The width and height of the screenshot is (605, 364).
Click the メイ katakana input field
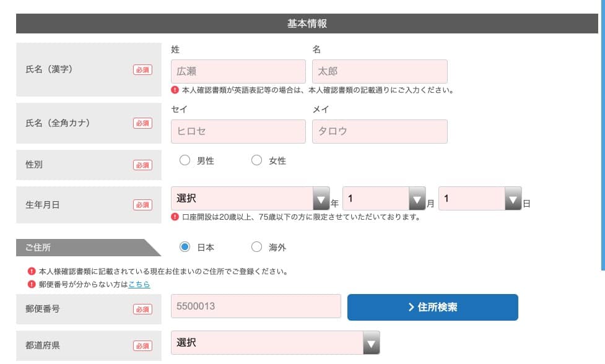click(x=380, y=131)
